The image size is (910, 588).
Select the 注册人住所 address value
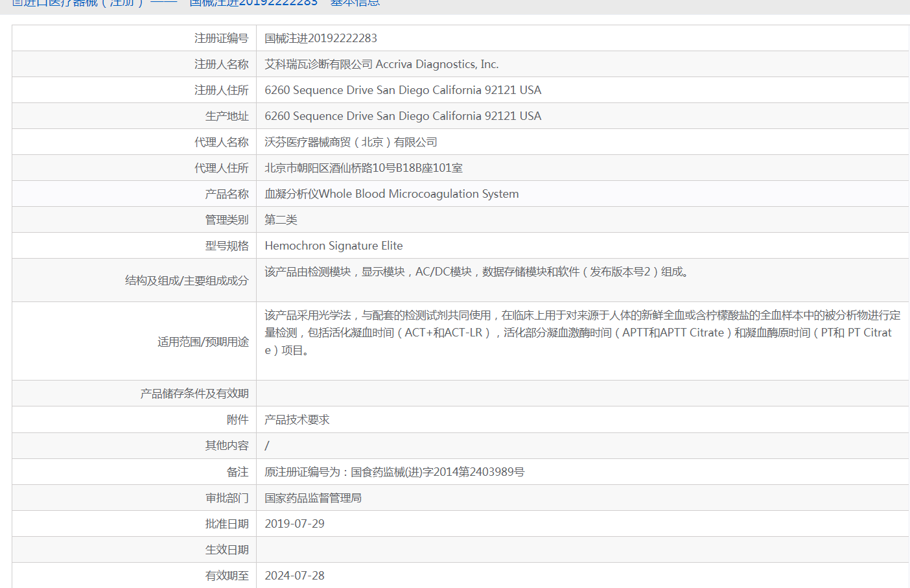[x=403, y=90]
